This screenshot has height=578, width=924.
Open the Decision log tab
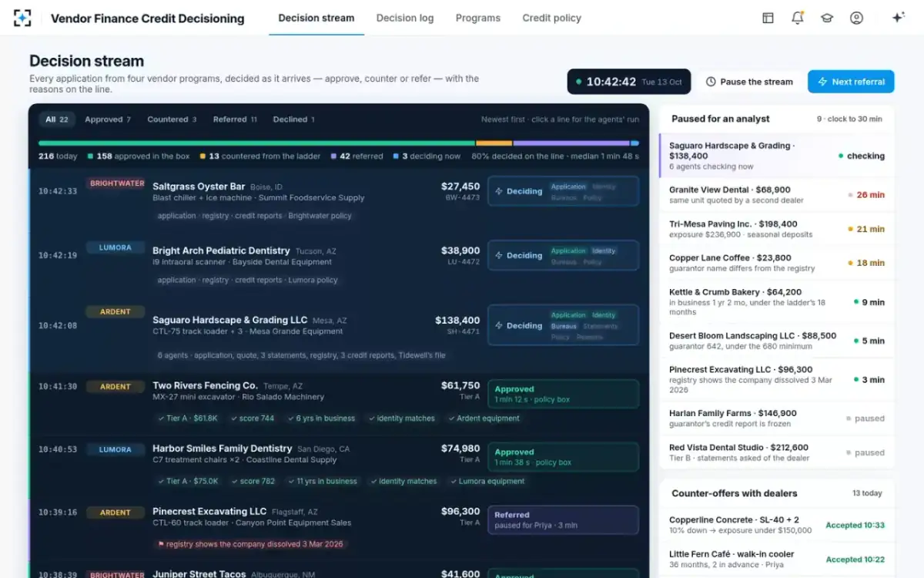(405, 18)
